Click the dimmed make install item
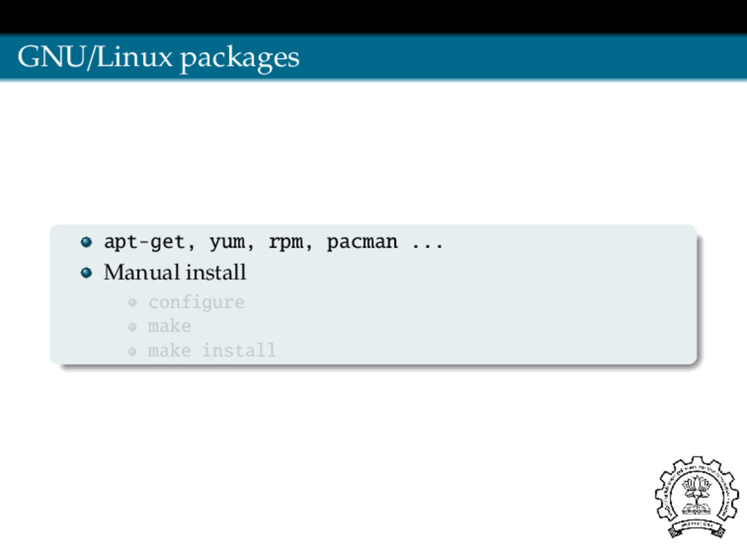Screen dimensions: 747x560 (x=212, y=351)
